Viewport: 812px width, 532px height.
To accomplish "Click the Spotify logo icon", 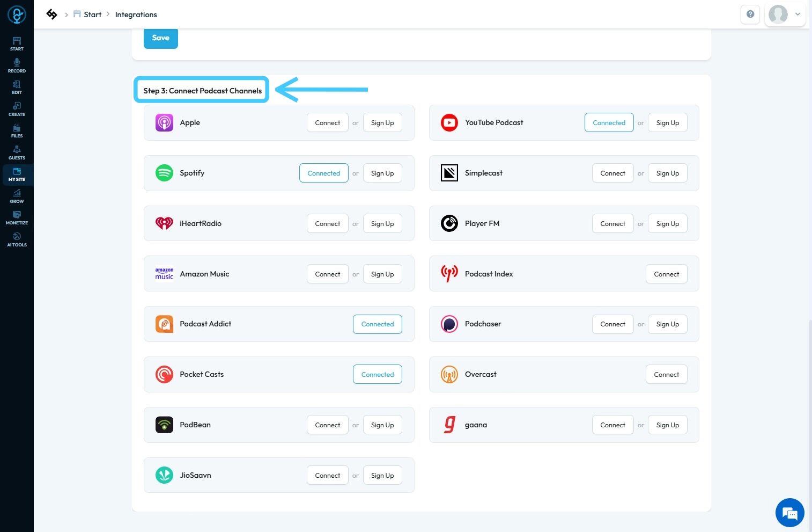I will (164, 173).
